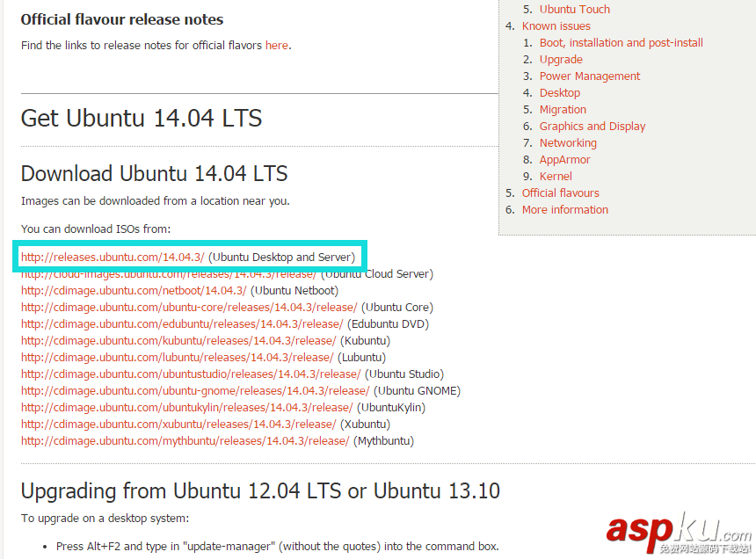Click 'You can download ISOs from:' text
The width and height of the screenshot is (756, 559).
click(96, 229)
